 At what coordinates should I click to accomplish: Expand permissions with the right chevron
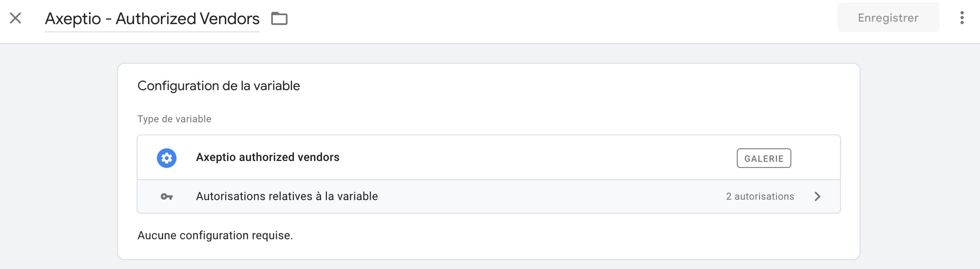[x=817, y=196]
